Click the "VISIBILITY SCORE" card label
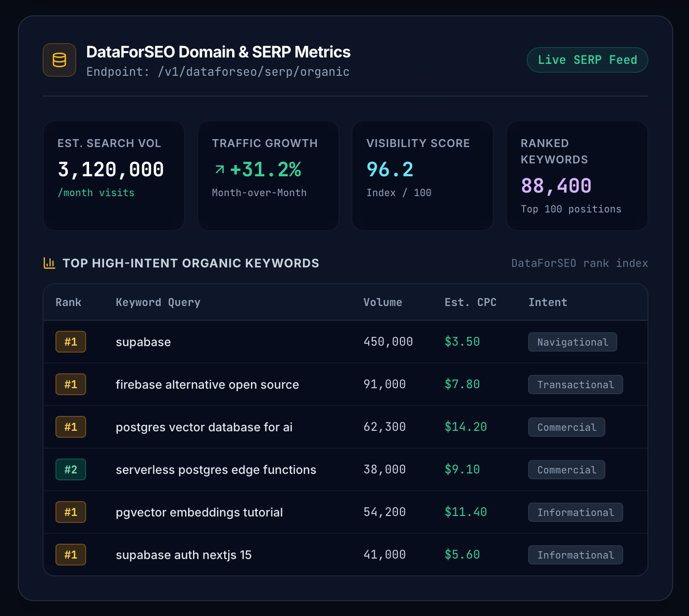 [x=418, y=144]
